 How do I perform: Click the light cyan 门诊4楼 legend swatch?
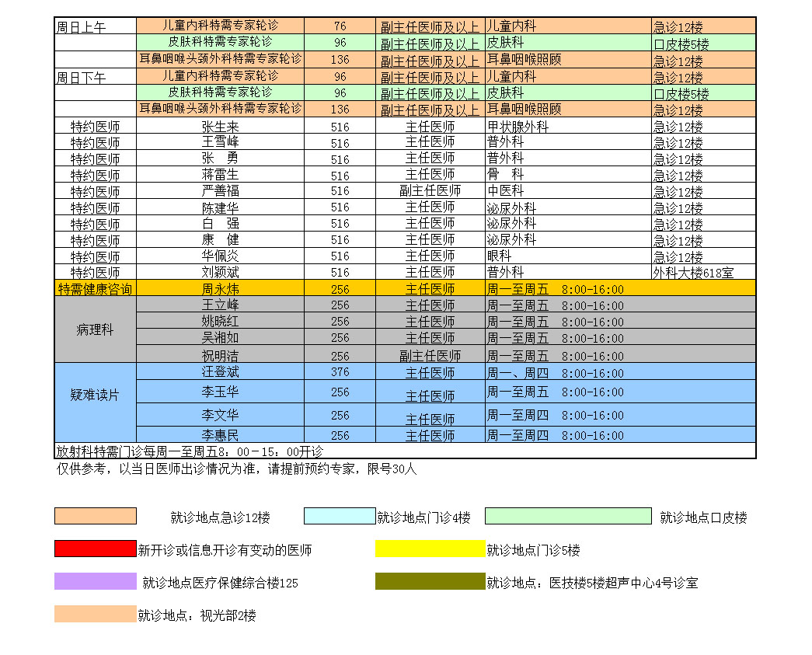(340, 516)
